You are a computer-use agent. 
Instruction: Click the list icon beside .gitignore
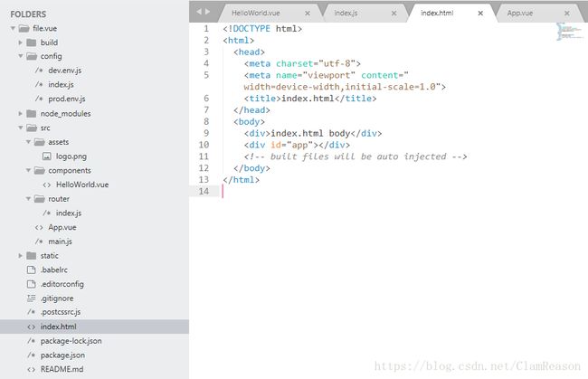point(32,298)
